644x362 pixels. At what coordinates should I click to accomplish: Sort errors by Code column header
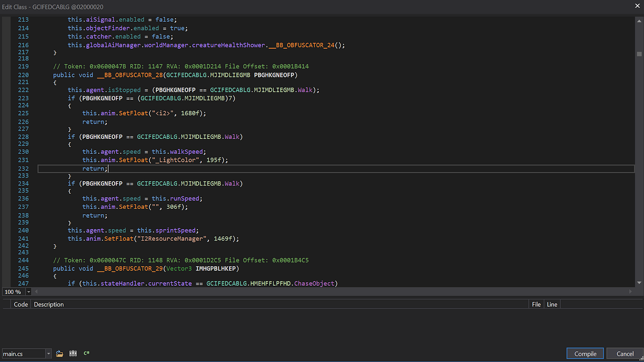(21, 304)
